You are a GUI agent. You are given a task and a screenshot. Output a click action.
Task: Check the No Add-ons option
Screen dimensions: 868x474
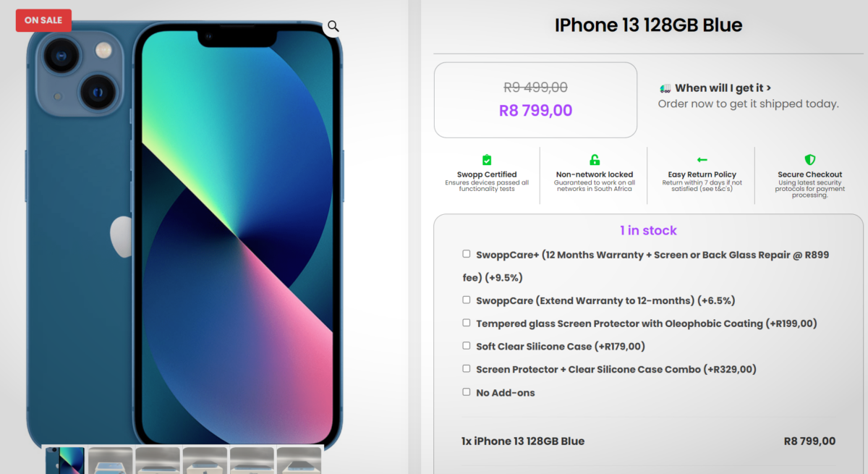467,392
